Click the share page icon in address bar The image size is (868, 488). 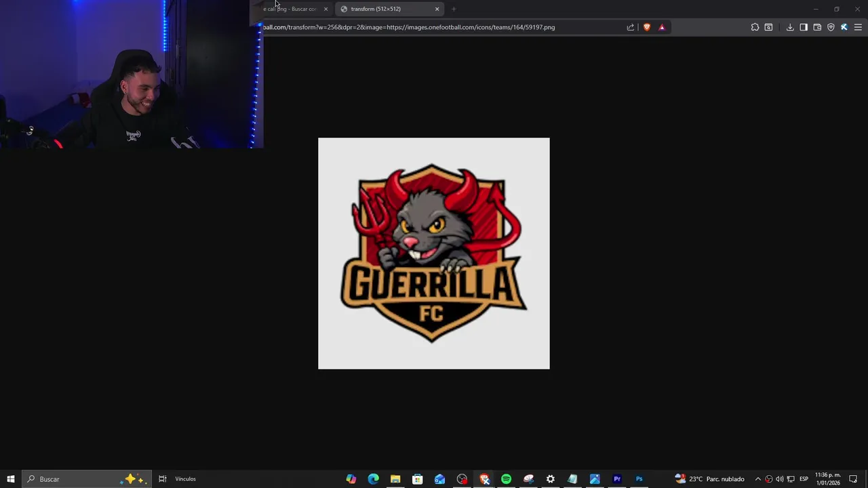[631, 27]
